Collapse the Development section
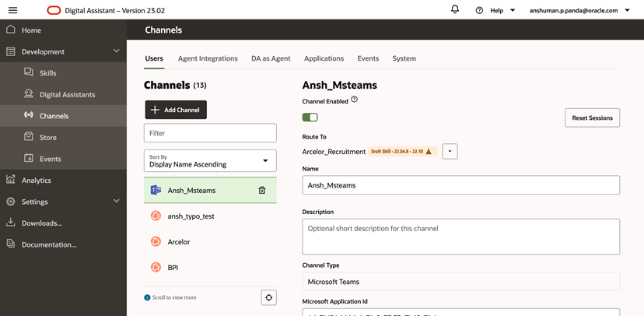The height and width of the screenshot is (316, 644). pos(117,51)
